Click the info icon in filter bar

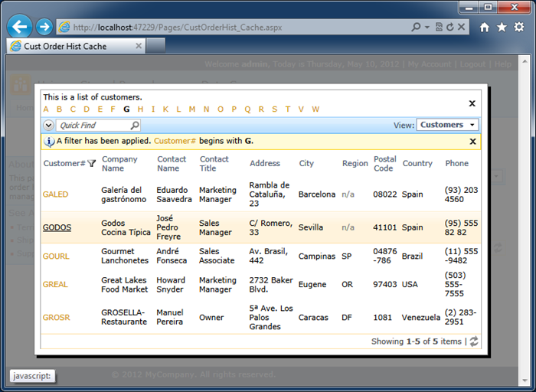pyautogui.click(x=49, y=141)
